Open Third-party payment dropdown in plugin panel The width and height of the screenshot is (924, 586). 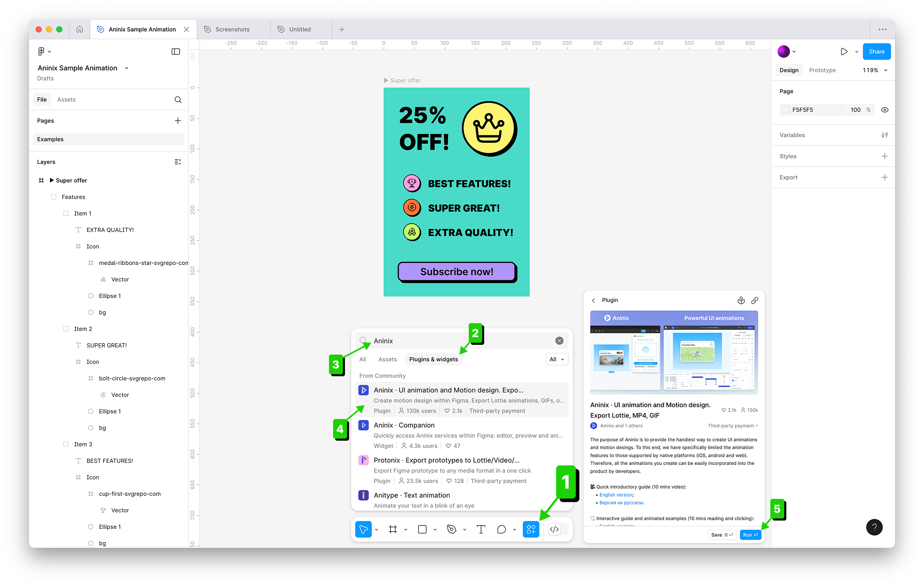pos(733,426)
